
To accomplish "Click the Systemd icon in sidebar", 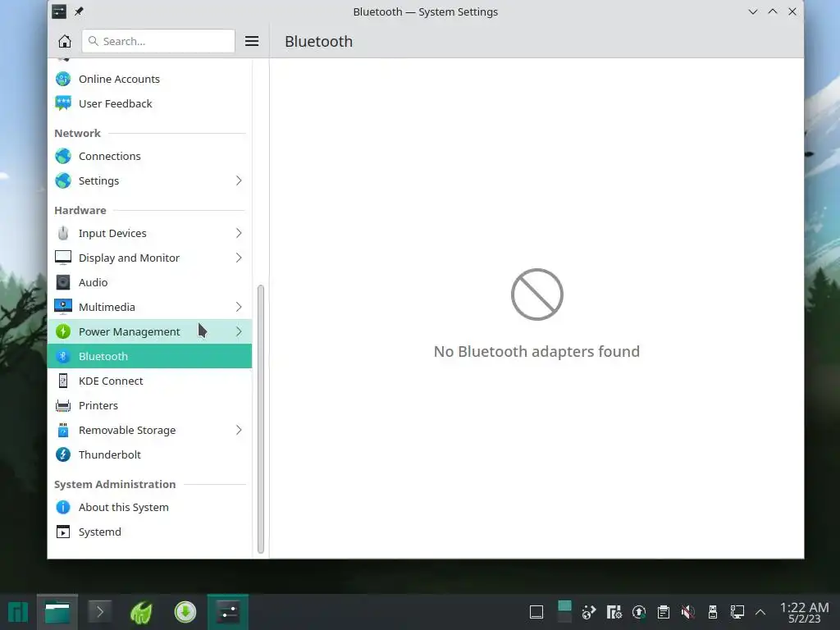I will [x=62, y=532].
